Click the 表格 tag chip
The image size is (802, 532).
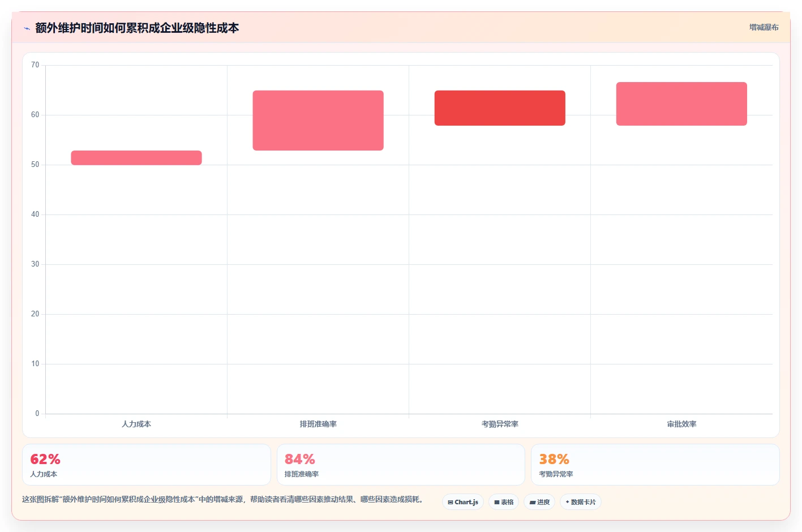pos(504,502)
